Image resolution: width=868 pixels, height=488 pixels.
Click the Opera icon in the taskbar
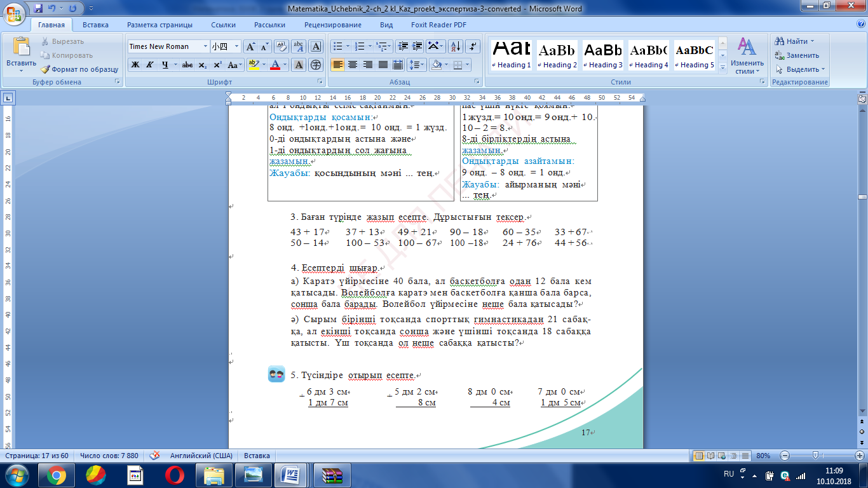pos(174,475)
